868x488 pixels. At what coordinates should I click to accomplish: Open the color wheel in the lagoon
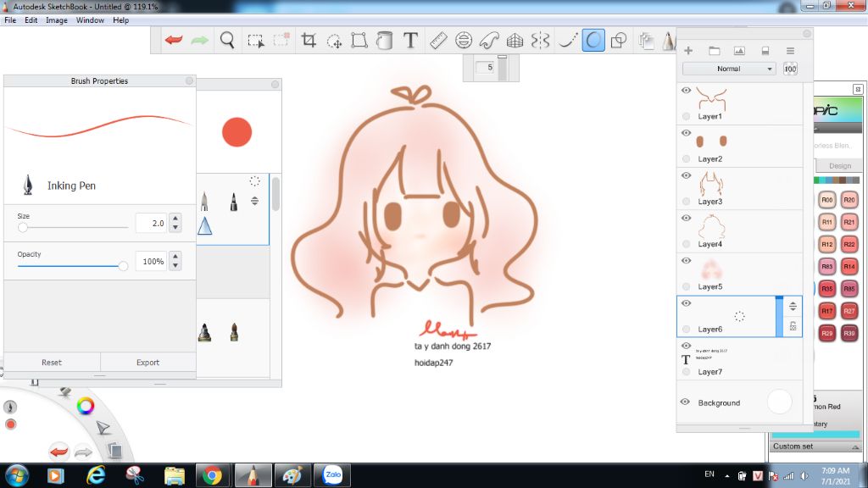click(86, 406)
